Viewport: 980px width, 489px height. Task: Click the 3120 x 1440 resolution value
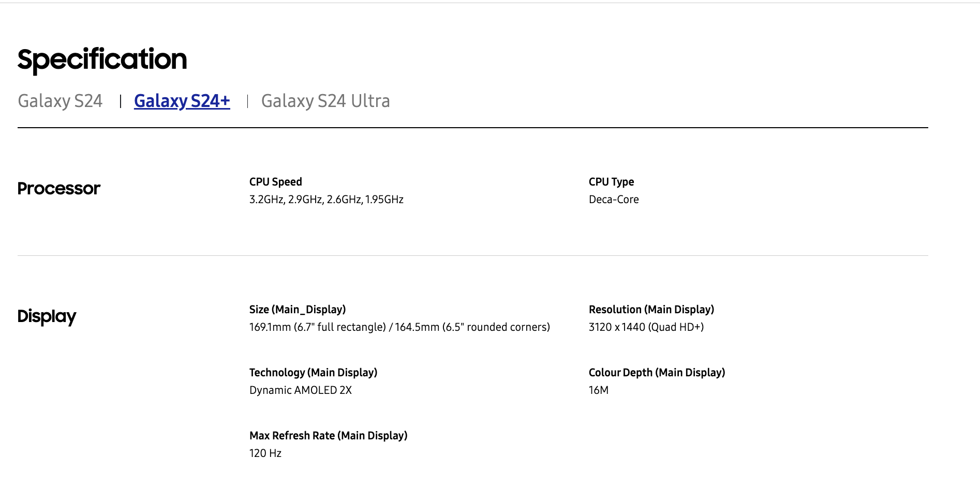coord(646,327)
